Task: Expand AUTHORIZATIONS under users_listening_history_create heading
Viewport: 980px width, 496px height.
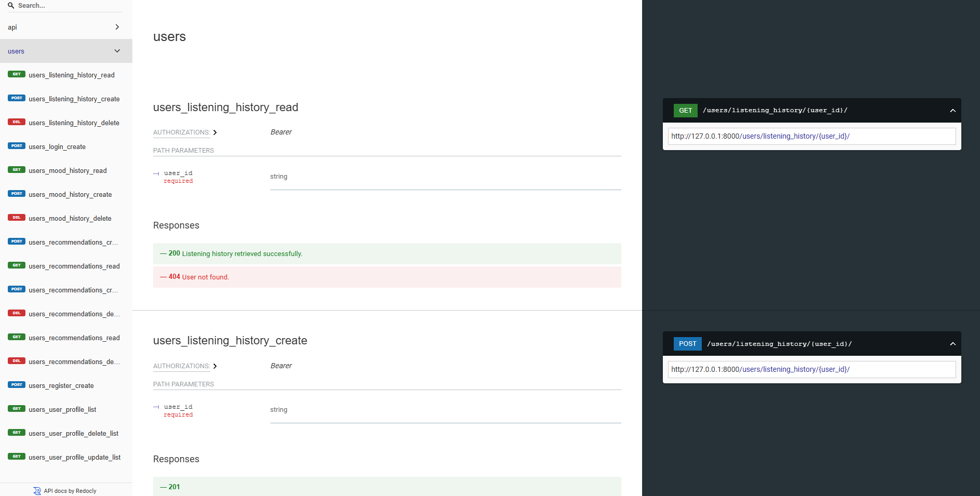Action: pos(185,366)
